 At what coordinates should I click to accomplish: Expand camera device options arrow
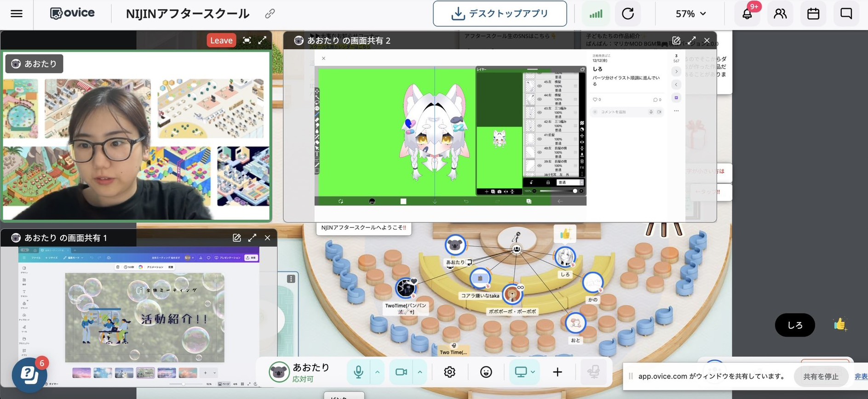pos(420,372)
